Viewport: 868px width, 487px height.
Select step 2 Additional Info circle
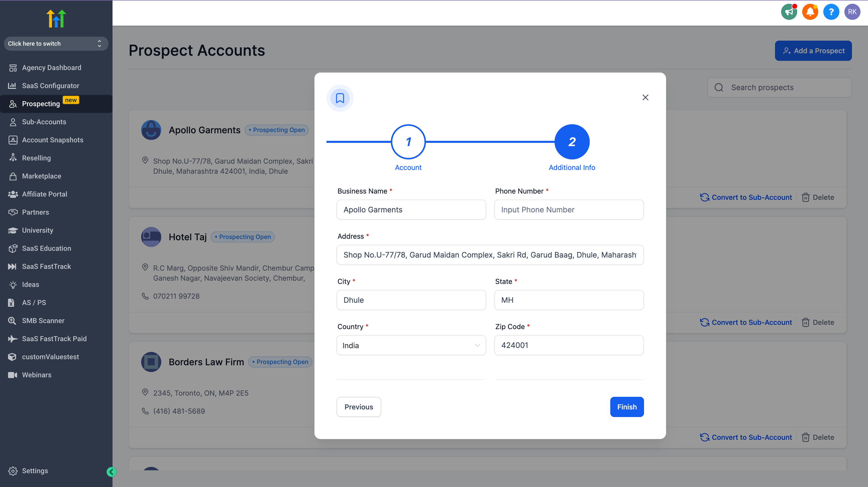point(571,142)
